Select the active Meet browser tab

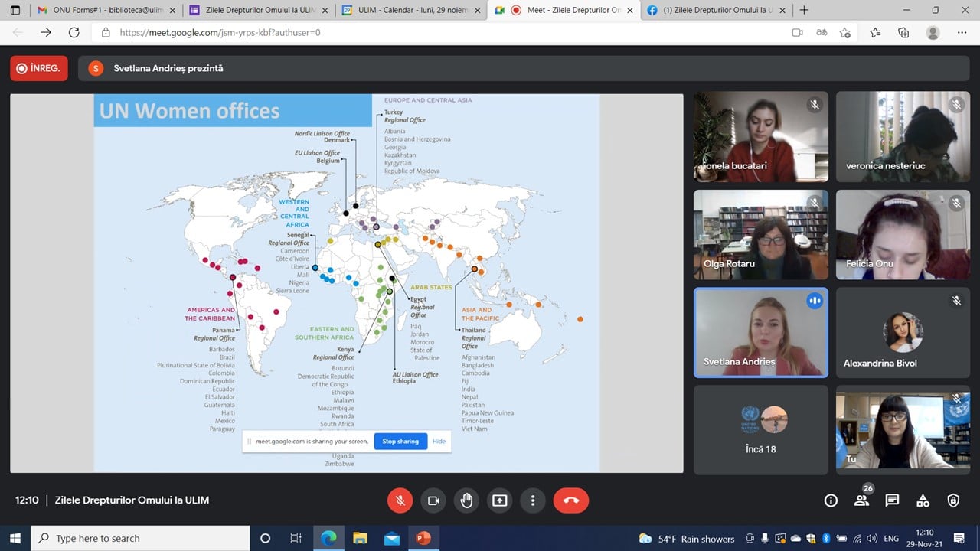tap(563, 10)
